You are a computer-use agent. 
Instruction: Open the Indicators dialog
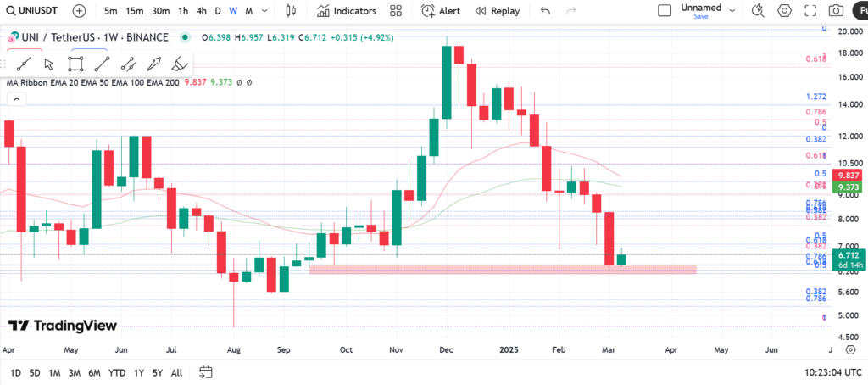coord(347,11)
